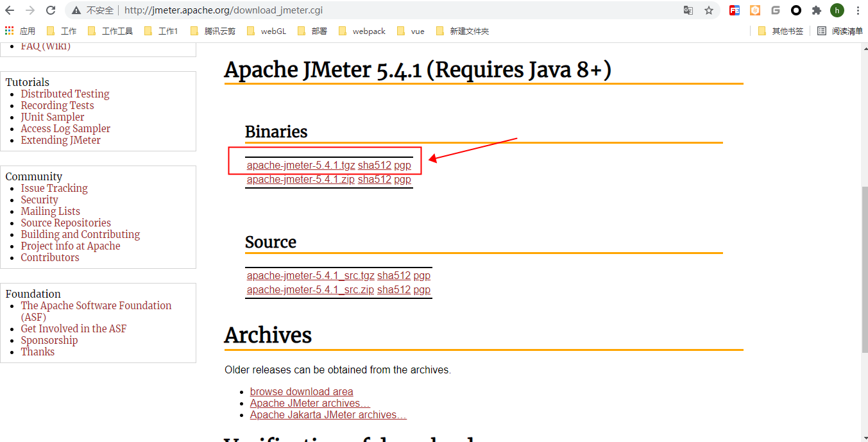Expand the 其他书签 bookmarks folder

[x=781, y=30]
